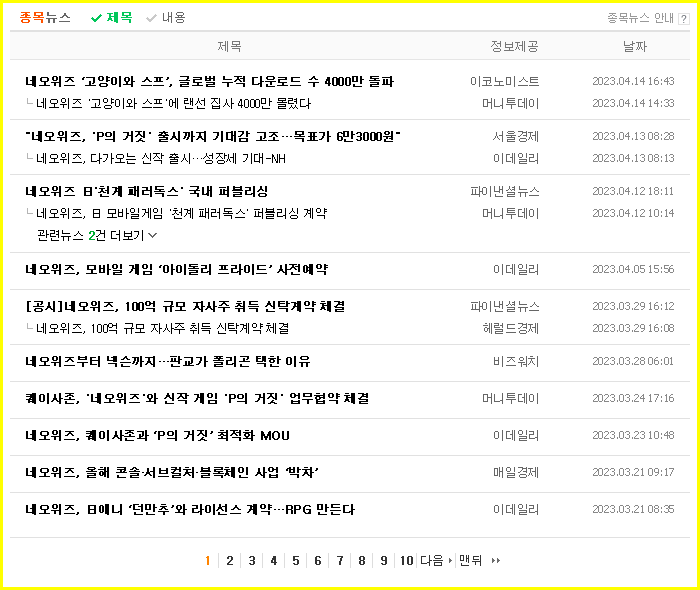Toggle the 제목 search checkmark
The image size is (700, 590).
click(x=112, y=18)
